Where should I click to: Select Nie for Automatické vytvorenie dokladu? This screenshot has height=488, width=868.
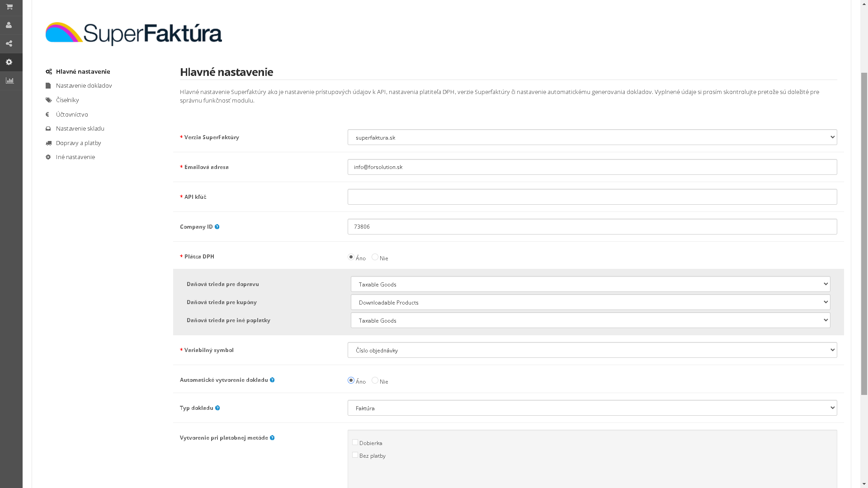375,380
